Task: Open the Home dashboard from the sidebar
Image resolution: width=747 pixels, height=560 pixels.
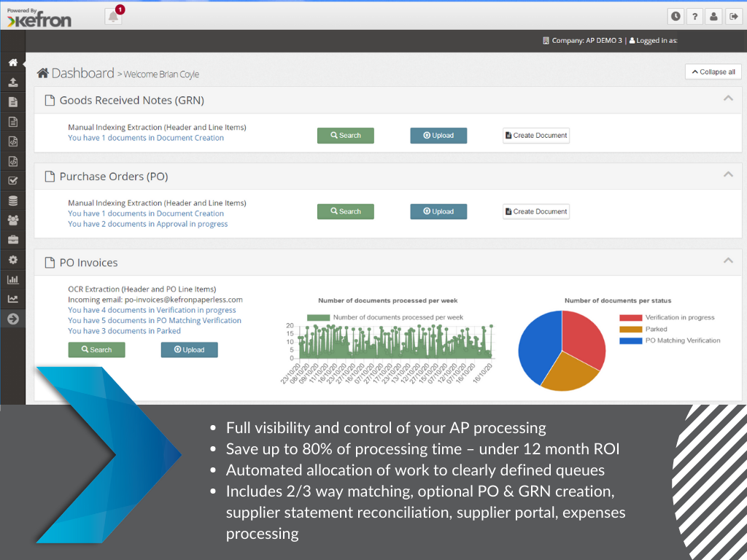Action: coord(12,63)
